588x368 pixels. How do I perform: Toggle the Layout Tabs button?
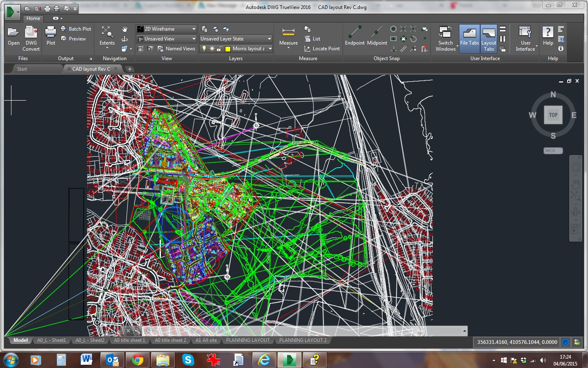(488, 38)
